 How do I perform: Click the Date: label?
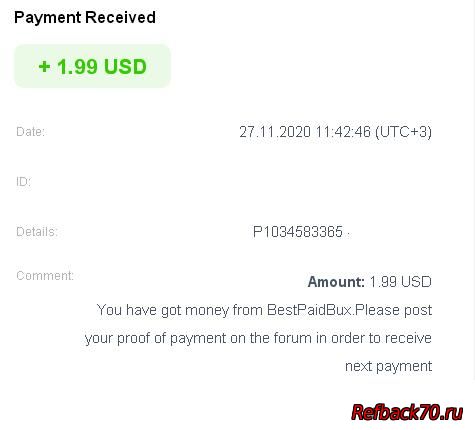click(30, 132)
